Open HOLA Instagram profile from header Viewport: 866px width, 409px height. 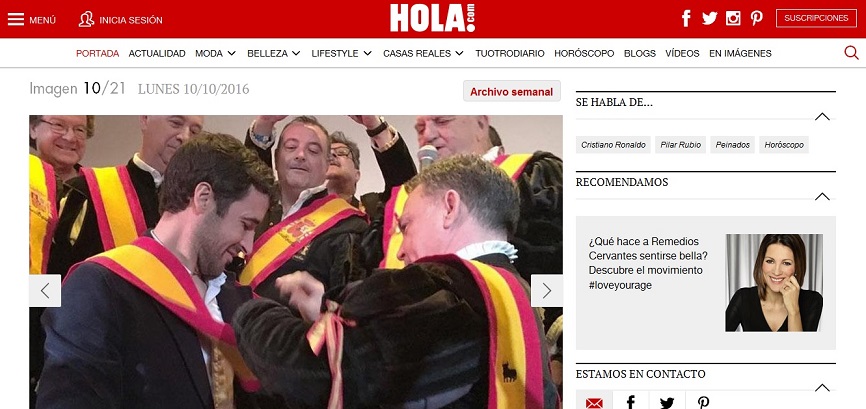(x=733, y=18)
